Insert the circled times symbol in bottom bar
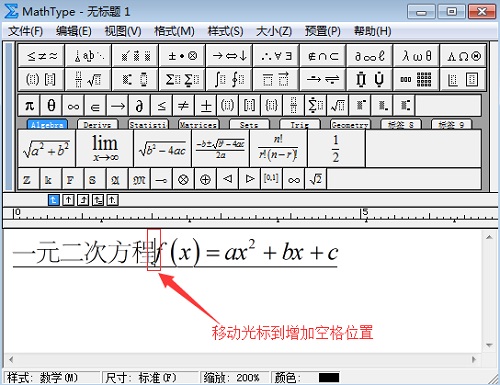This screenshot has width=500, height=385. pyautogui.click(x=183, y=180)
